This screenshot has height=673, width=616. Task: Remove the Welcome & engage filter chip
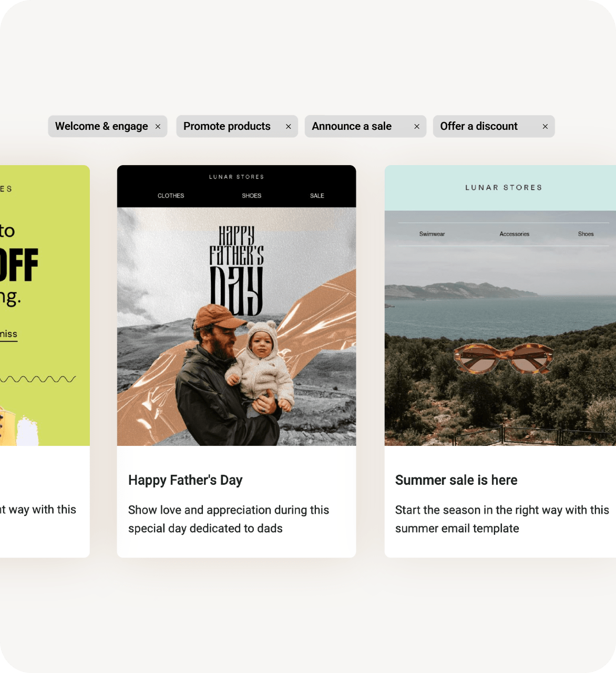pos(158,127)
